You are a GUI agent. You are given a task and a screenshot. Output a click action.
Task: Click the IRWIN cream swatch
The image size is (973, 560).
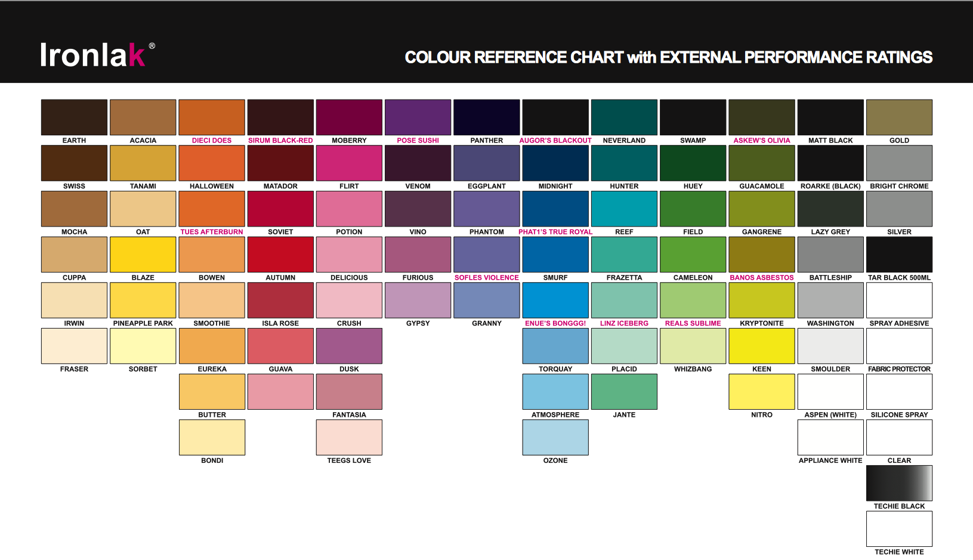[74, 301]
